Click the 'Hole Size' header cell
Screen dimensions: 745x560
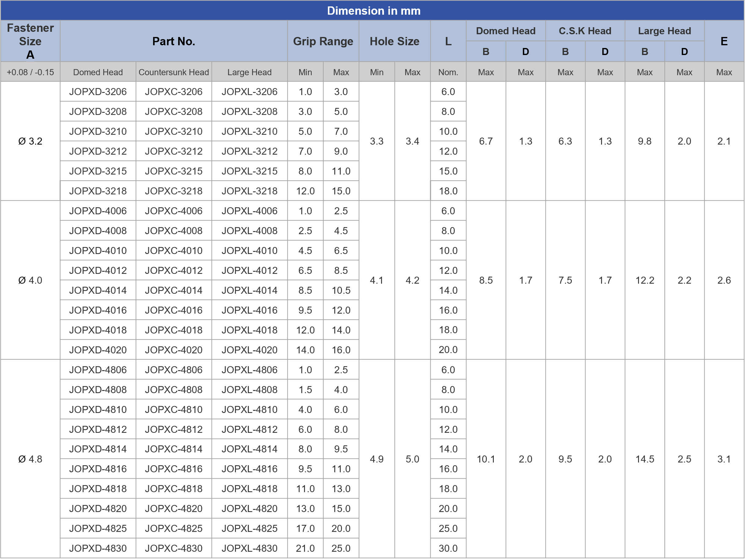point(395,41)
